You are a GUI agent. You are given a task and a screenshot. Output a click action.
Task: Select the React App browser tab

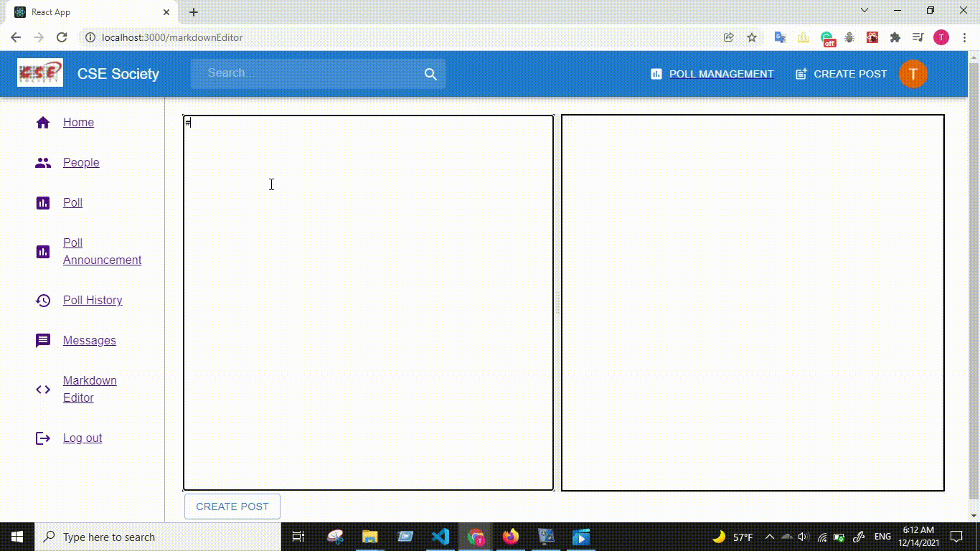pyautogui.click(x=86, y=11)
